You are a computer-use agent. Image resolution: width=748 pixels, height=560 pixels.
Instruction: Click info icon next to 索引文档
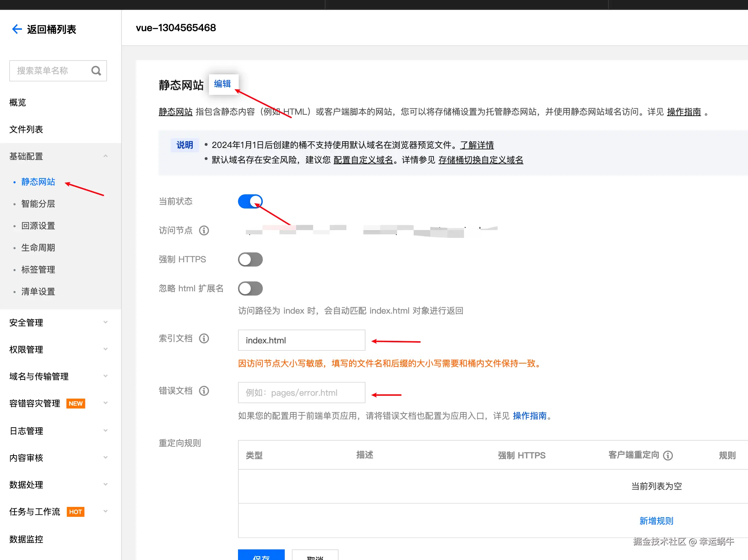204,338
